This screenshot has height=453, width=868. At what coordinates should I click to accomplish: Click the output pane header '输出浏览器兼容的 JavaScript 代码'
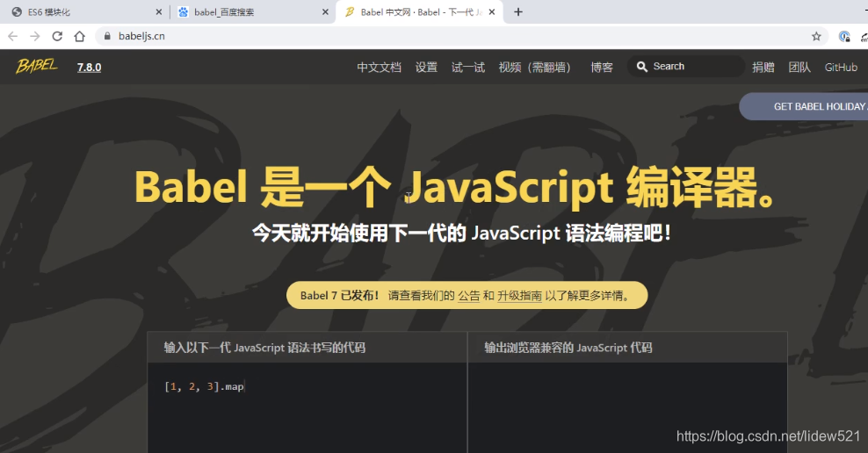click(568, 348)
